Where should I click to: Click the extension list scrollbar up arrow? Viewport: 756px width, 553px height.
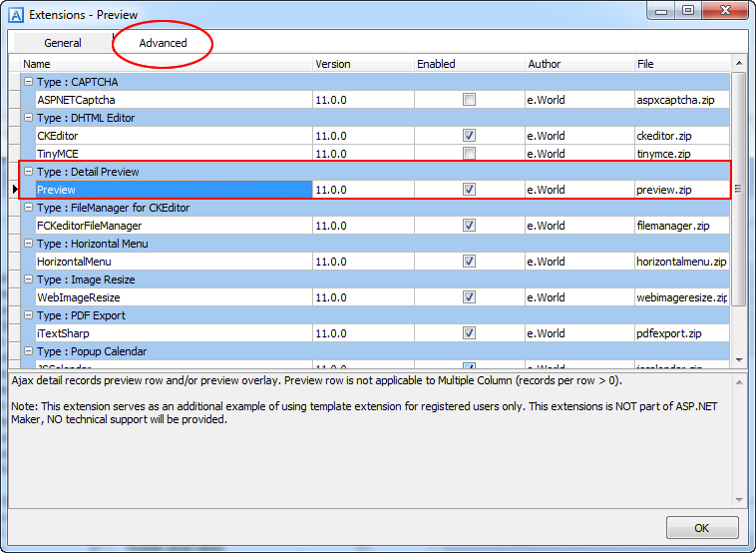coord(739,63)
